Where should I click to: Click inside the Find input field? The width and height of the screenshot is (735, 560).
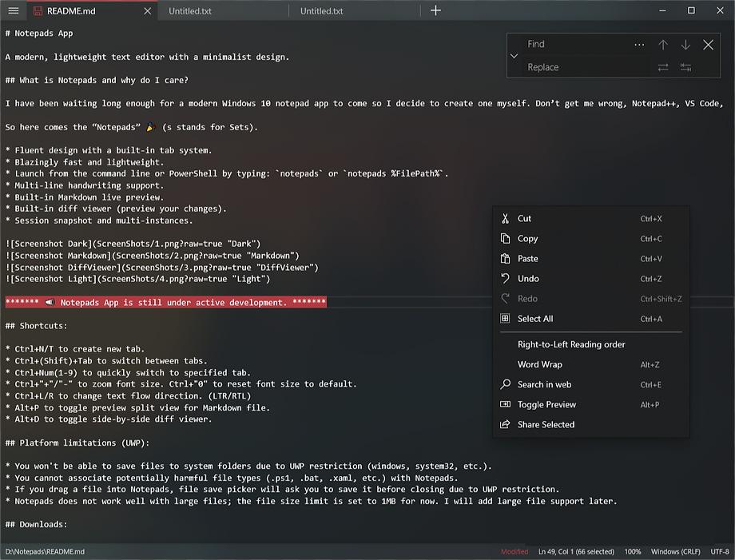coord(575,44)
